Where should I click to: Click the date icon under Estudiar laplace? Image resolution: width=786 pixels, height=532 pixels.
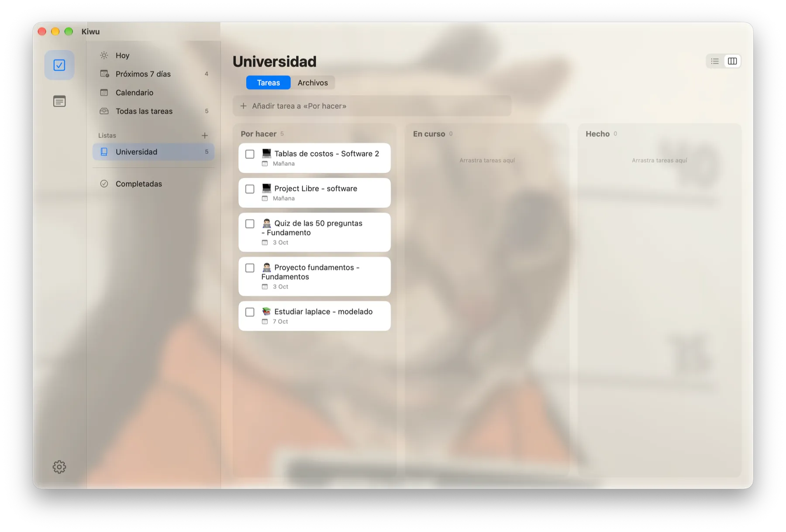tap(265, 322)
